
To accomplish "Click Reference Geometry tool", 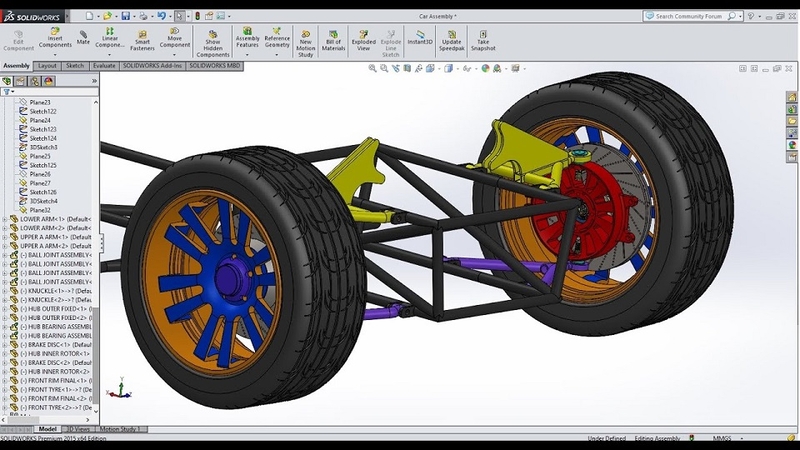I will [x=277, y=38].
